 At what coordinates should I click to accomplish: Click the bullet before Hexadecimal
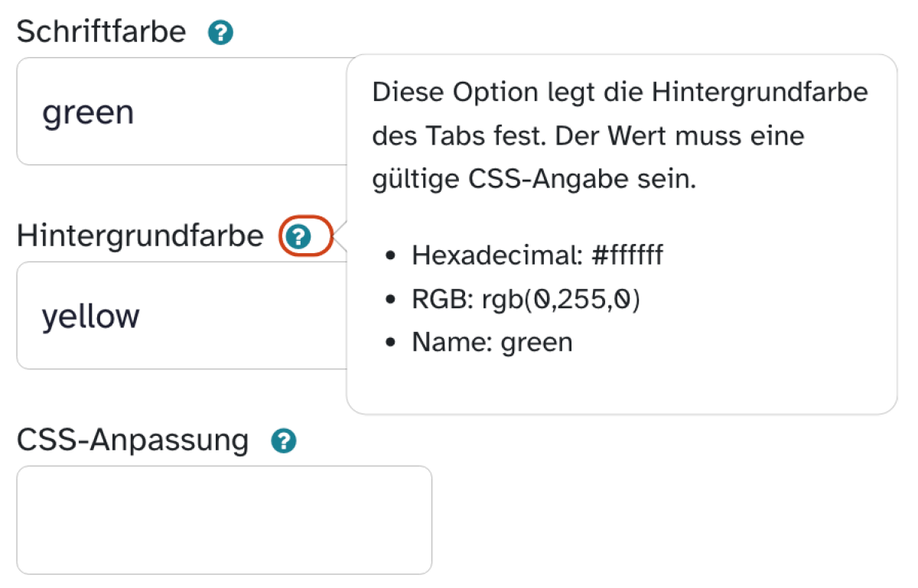coord(391,256)
